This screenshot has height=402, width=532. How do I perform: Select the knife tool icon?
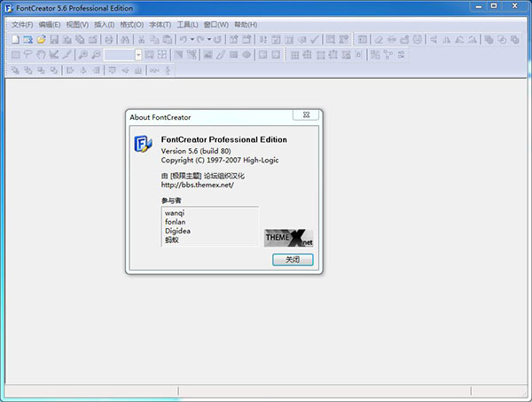[66, 55]
